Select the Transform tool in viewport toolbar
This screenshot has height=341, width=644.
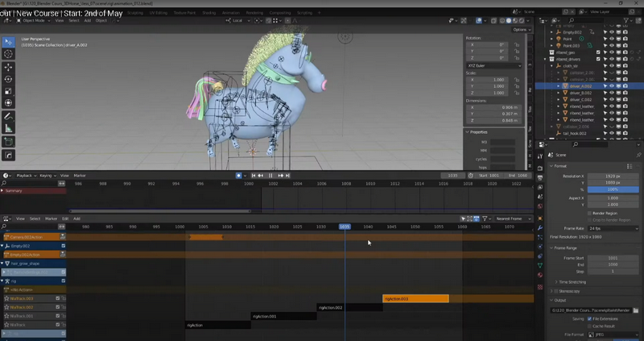click(8, 103)
